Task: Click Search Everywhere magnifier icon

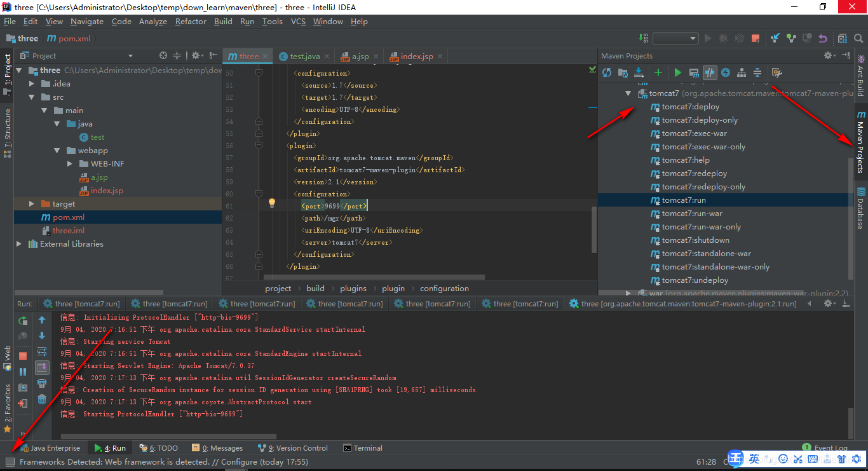Action: tap(858, 38)
